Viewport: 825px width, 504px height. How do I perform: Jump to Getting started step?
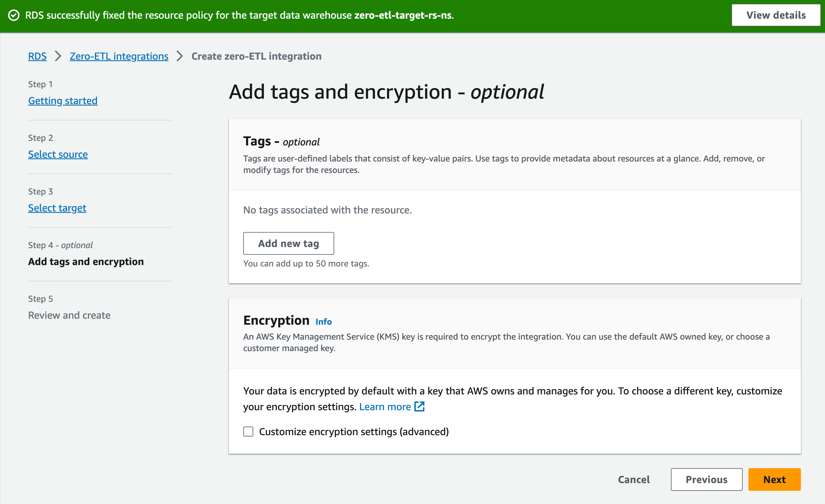pyautogui.click(x=63, y=100)
